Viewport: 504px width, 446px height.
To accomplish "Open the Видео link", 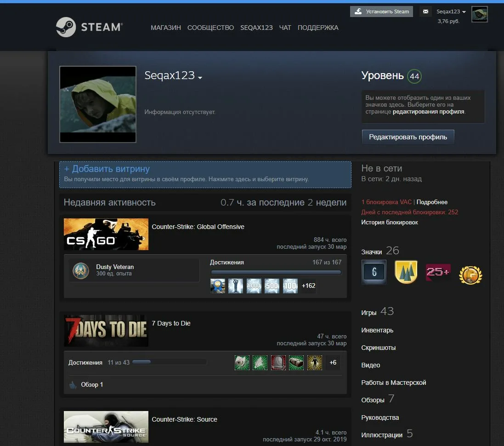I will pyautogui.click(x=371, y=365).
